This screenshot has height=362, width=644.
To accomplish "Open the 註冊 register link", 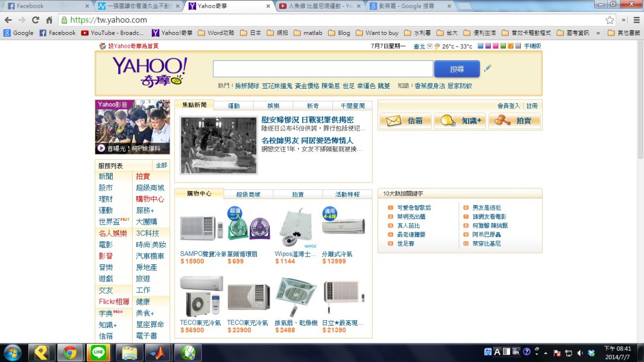I will pyautogui.click(x=532, y=106).
